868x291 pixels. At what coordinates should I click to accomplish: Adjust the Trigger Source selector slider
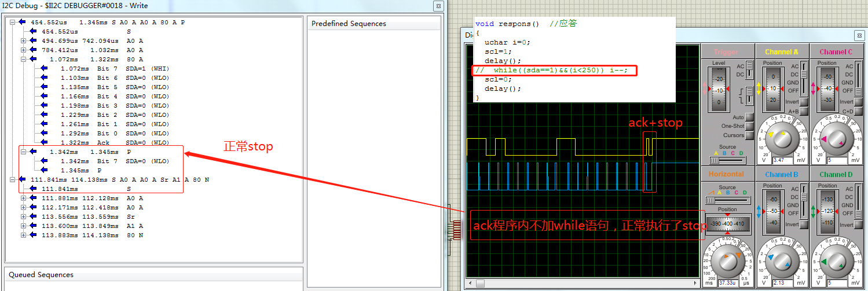(727, 160)
